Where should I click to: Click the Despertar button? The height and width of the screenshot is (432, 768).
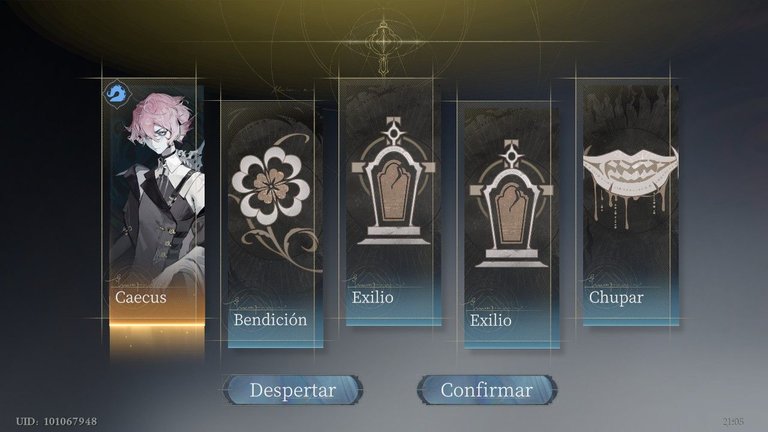(293, 390)
